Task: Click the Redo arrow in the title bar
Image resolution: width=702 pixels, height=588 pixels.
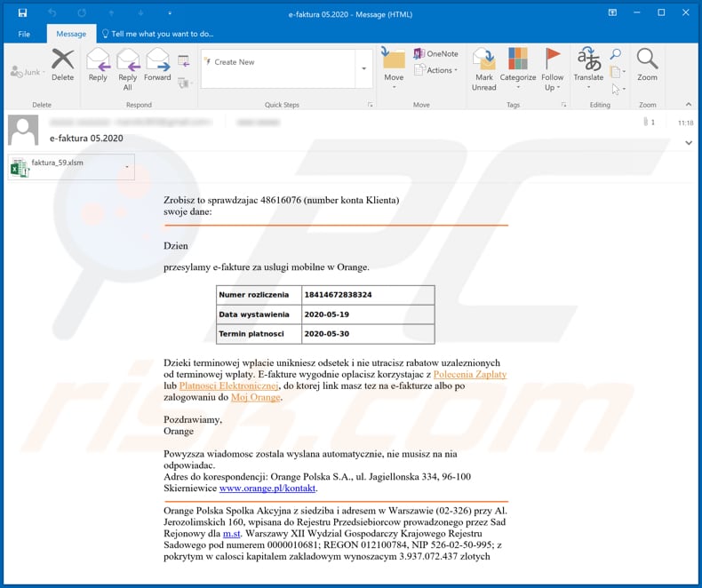Action: click(82, 13)
